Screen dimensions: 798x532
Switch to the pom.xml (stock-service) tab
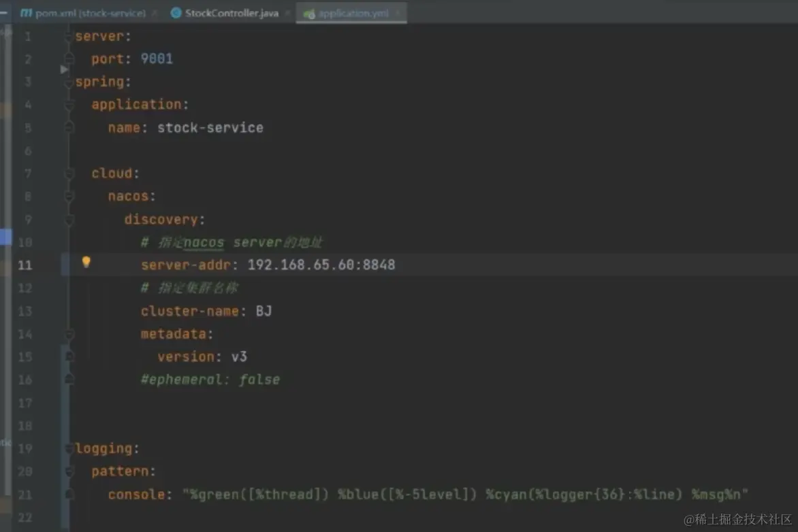(83, 13)
